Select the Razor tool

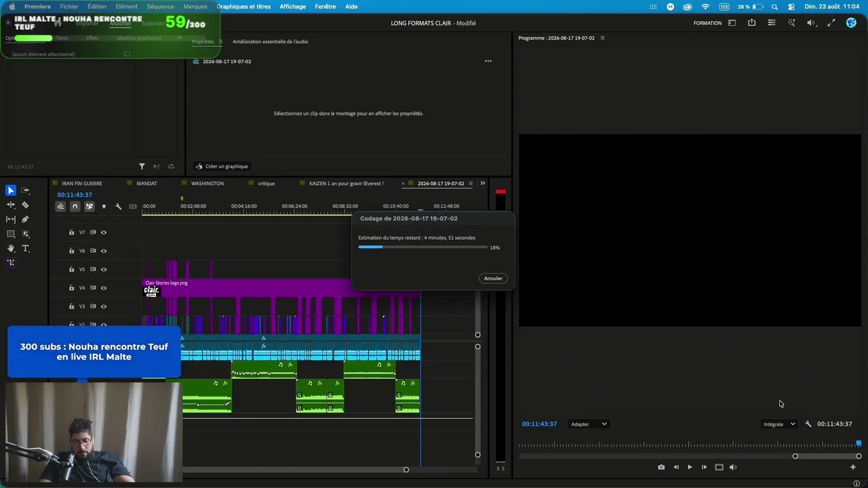pyautogui.click(x=25, y=205)
